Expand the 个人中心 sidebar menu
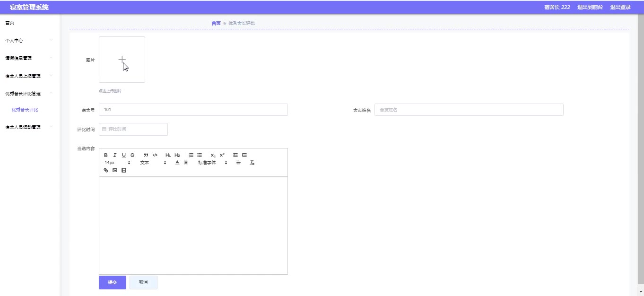This screenshot has width=644, height=296. tap(30, 41)
